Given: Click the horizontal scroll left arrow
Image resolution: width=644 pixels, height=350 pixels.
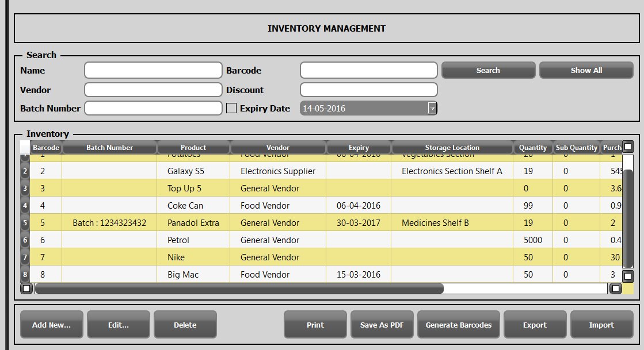Looking at the screenshot, I should [x=26, y=289].
